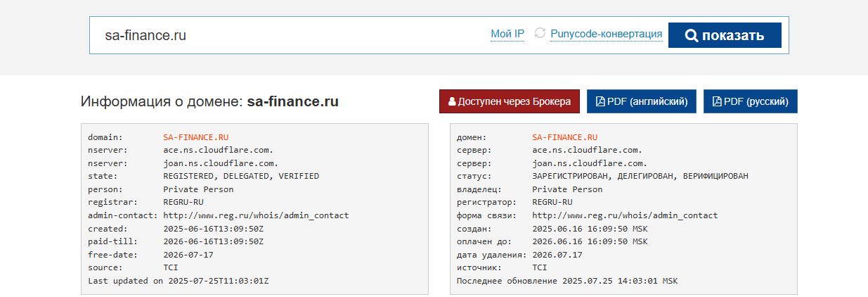Screen dimensions: 868x297
Task: Click the Последнее обновление 2025.07.25 line
Action: tap(567, 281)
